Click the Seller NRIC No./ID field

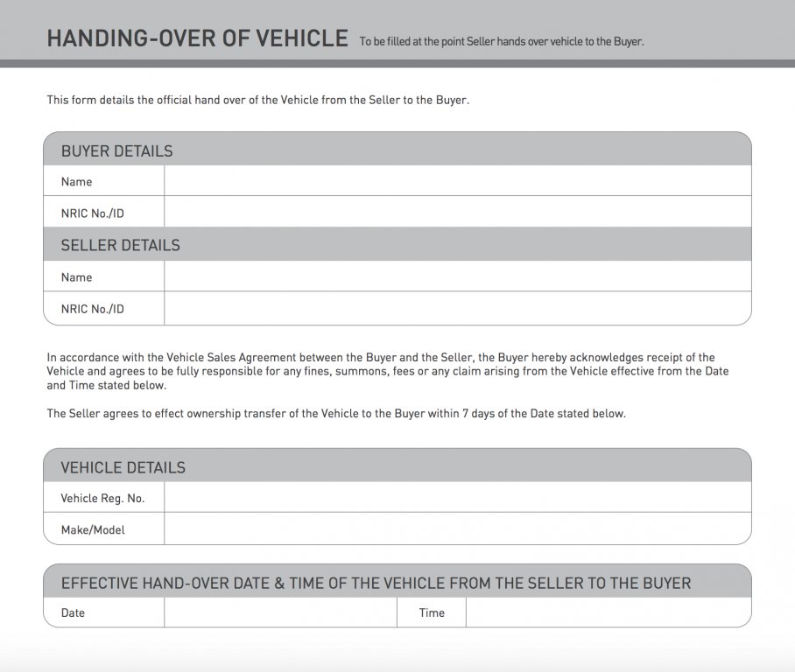coord(457,308)
